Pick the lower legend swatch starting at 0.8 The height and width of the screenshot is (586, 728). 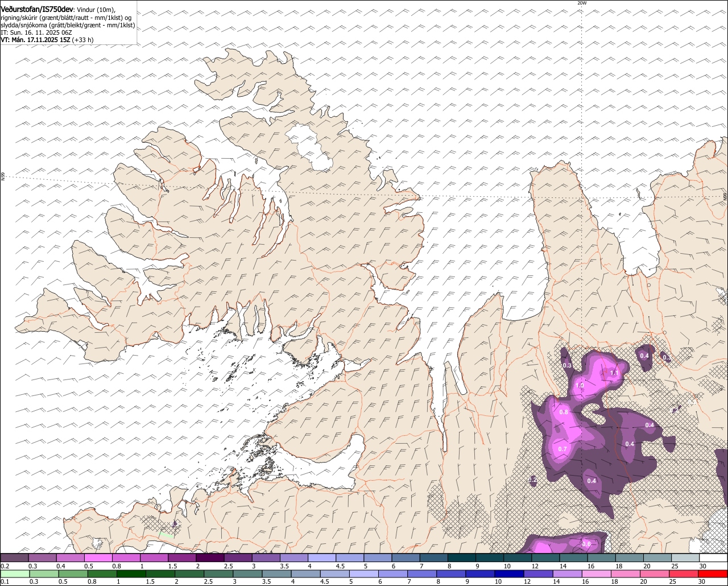click(x=102, y=573)
